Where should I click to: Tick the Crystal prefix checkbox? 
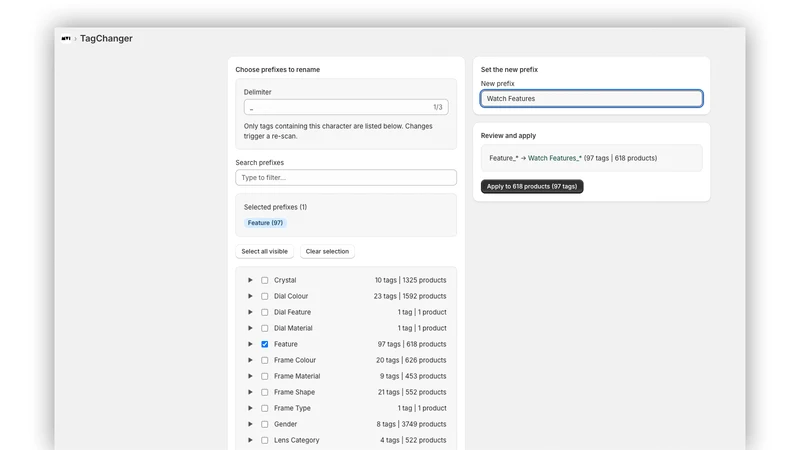coord(265,280)
